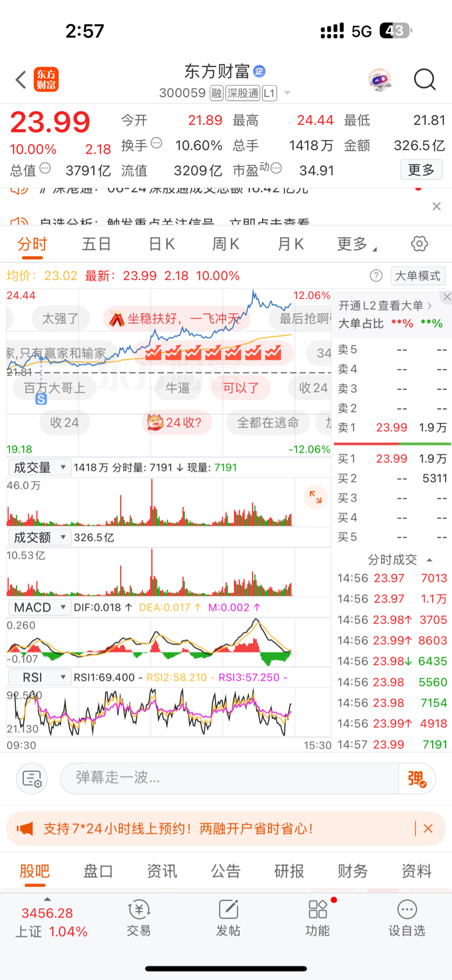The height and width of the screenshot is (980, 452).
Task: Open the 换手 info icon
Action: pos(157,142)
